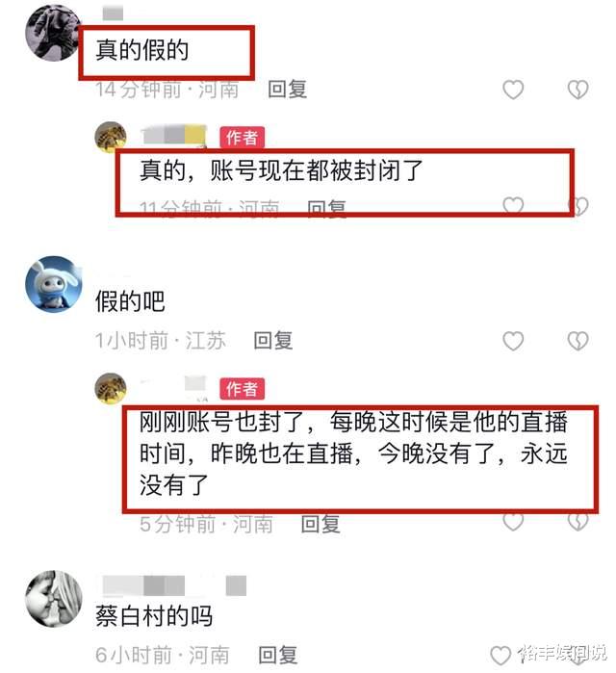The image size is (616, 673).
Task: Open profile of '真的假的' commenter avatar
Action: tap(53, 34)
